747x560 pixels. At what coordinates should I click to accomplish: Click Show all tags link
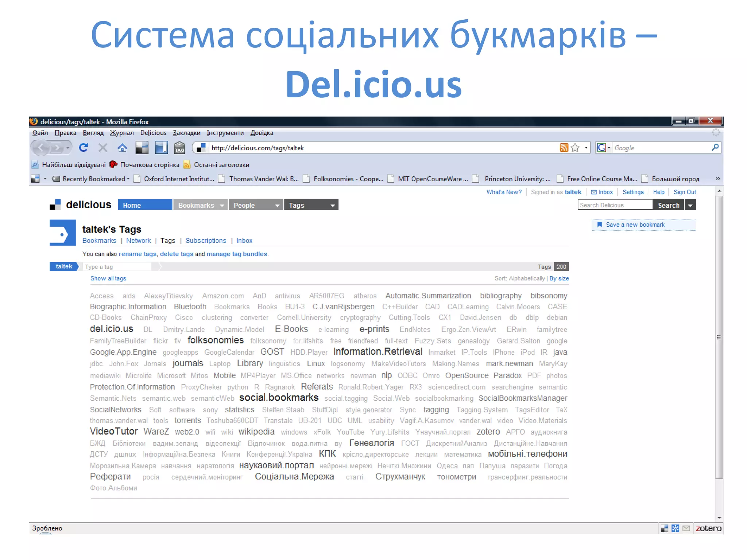coord(108,278)
